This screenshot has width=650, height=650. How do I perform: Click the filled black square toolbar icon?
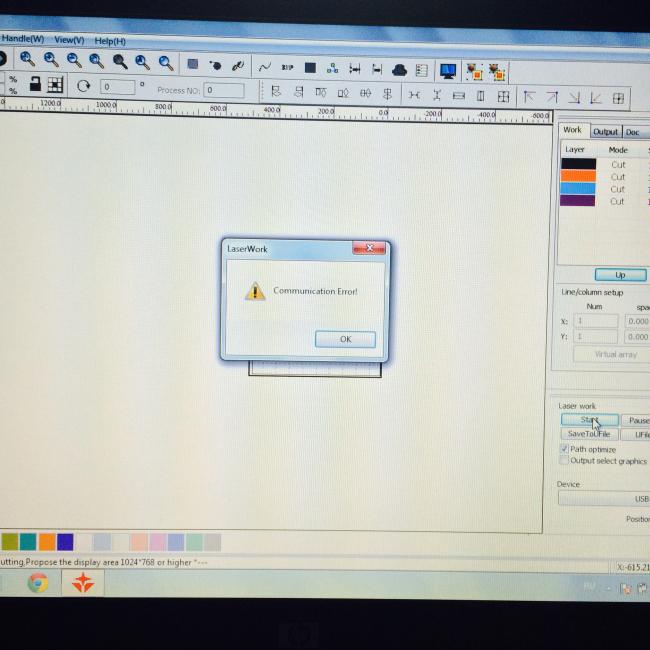310,68
